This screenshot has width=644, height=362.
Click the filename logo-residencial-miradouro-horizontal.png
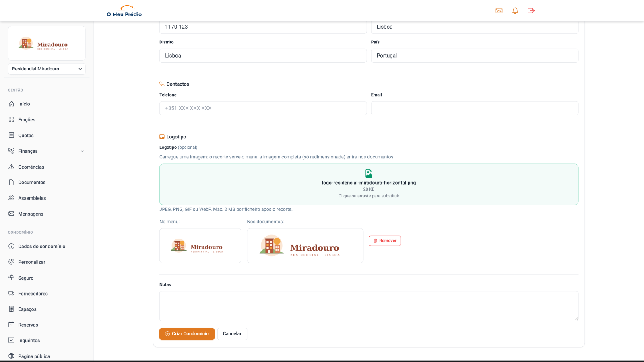coord(369,183)
